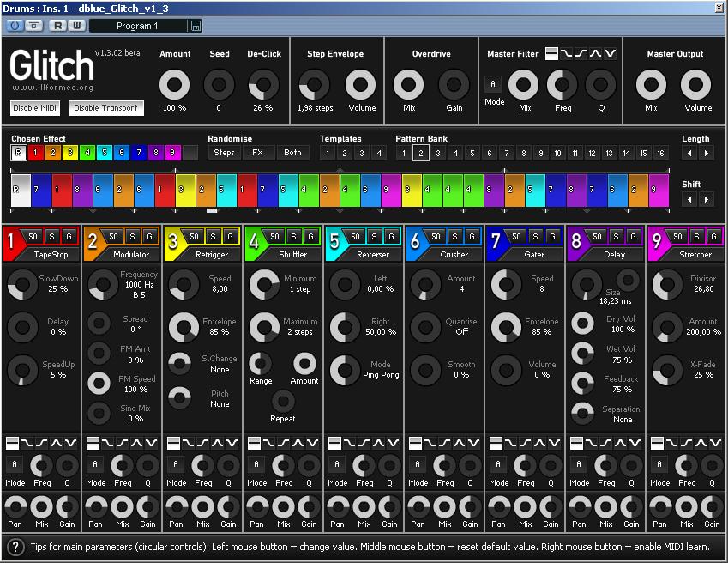The height and width of the screenshot is (563, 728).
Task: Toggle the S button on TapeStop
Action: pyautogui.click(x=51, y=236)
